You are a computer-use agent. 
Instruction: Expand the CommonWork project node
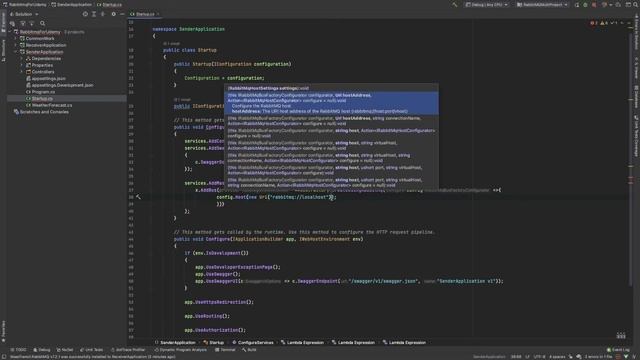click(x=16, y=38)
